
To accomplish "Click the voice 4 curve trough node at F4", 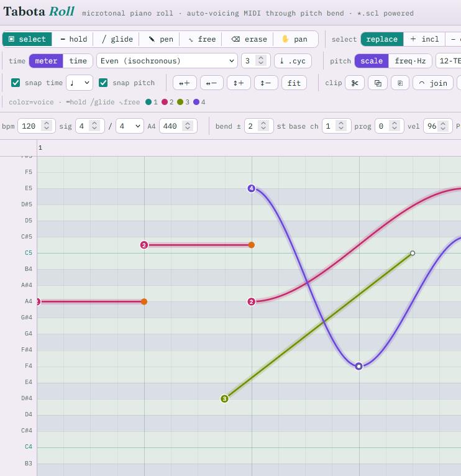I will 358,366.
